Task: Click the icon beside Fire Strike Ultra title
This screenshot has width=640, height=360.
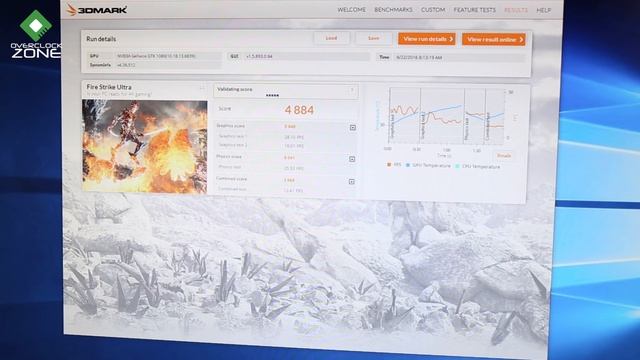Action: pos(202,88)
